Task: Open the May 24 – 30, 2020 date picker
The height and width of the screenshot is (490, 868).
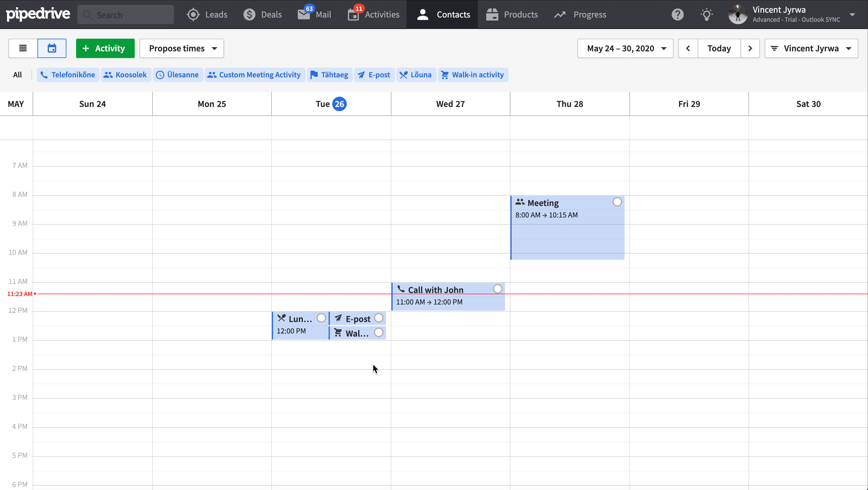Action: (x=625, y=48)
